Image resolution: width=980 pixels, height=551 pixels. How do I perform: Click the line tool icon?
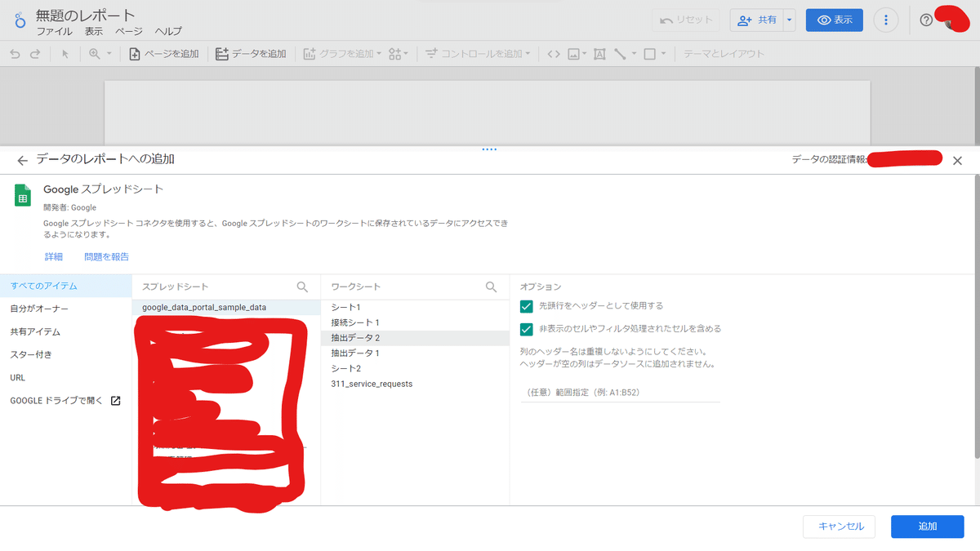coord(620,54)
